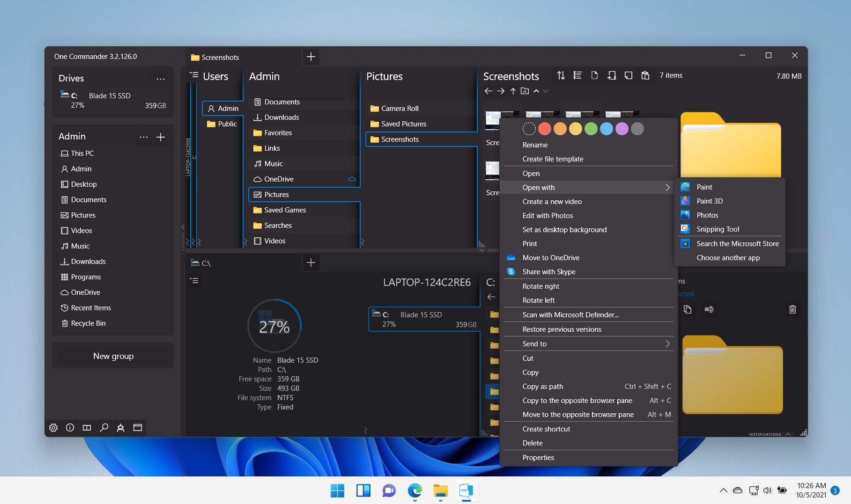Viewport: 851px width, 504px height.
Task: Switch to the Screenshots tab
Action: click(220, 57)
